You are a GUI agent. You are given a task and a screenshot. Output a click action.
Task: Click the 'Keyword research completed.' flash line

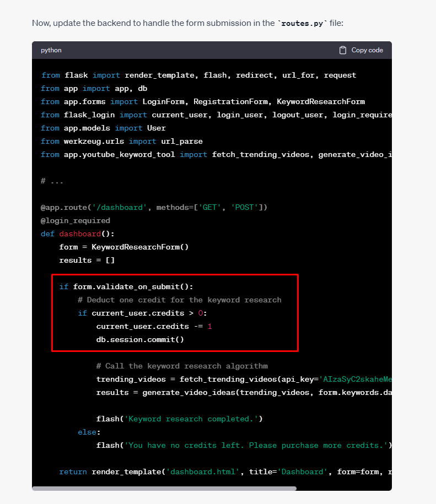click(x=180, y=419)
